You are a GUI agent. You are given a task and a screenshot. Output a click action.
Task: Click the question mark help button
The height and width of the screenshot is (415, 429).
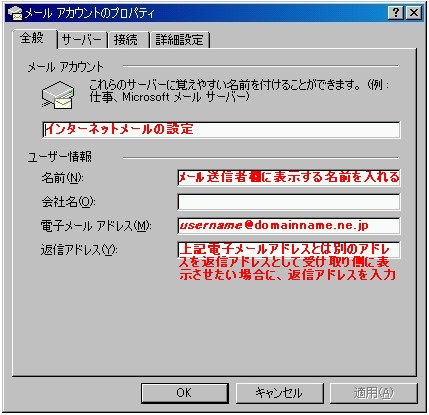tap(396, 13)
